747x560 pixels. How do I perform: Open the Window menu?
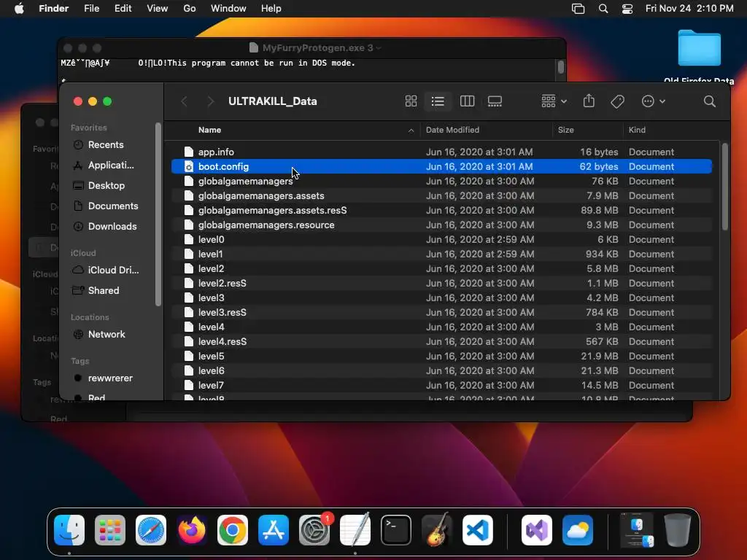pos(228,9)
